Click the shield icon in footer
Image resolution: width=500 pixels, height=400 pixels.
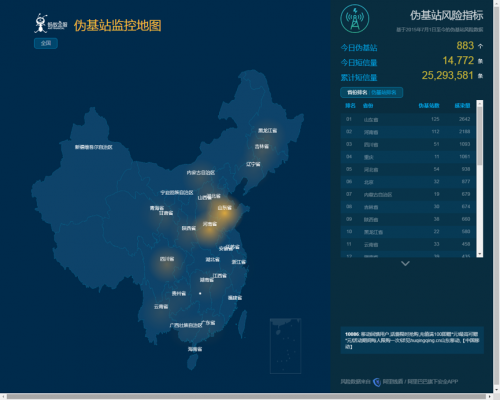click(x=377, y=382)
